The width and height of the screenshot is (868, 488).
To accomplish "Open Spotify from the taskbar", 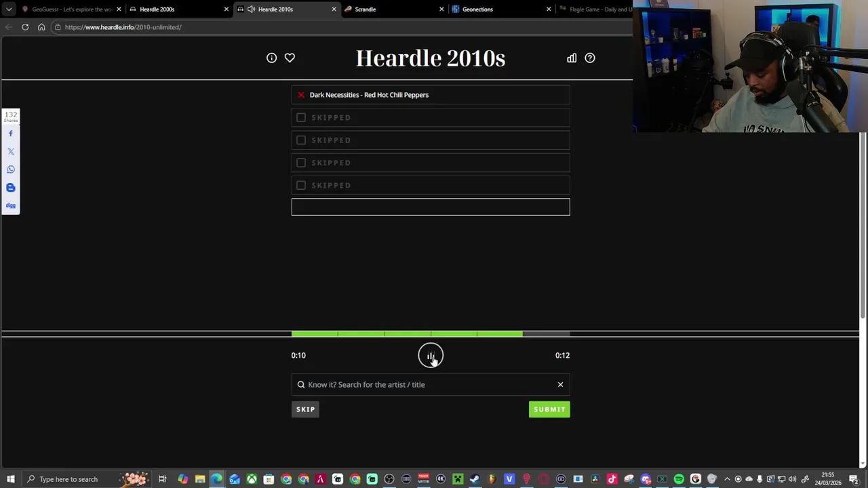I will (679, 479).
